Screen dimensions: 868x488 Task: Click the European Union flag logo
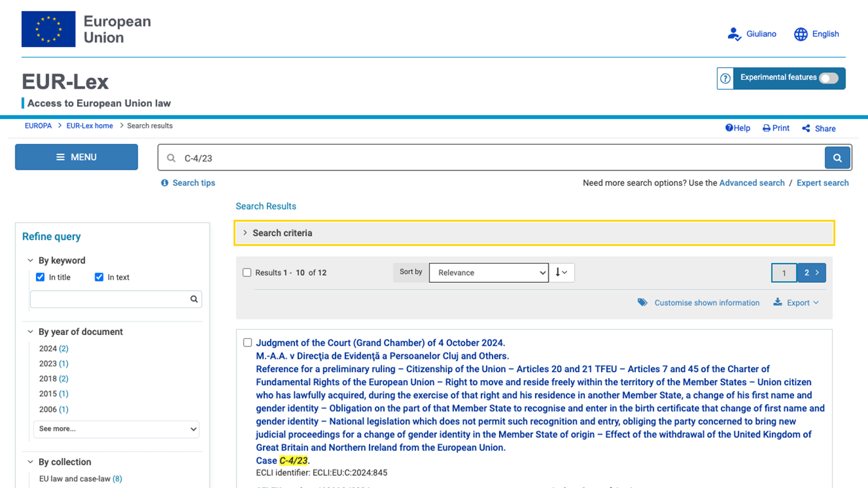click(48, 29)
